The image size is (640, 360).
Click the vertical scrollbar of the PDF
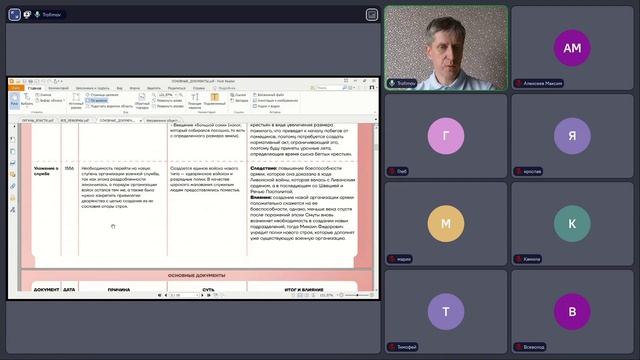point(376,208)
